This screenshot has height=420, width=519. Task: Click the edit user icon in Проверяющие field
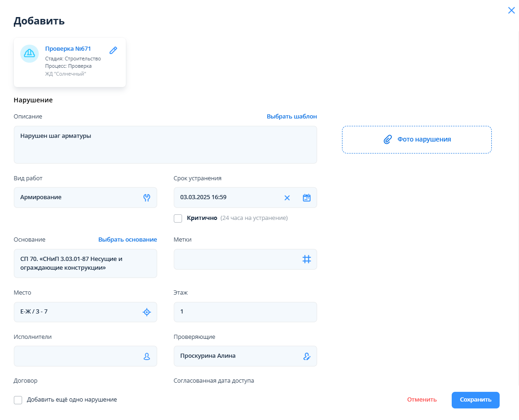[x=307, y=356]
